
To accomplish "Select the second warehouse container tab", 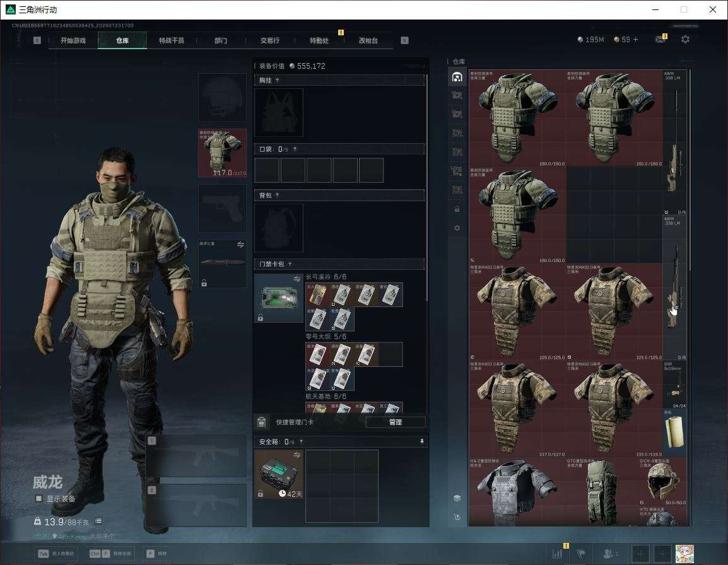I will tap(457, 95).
